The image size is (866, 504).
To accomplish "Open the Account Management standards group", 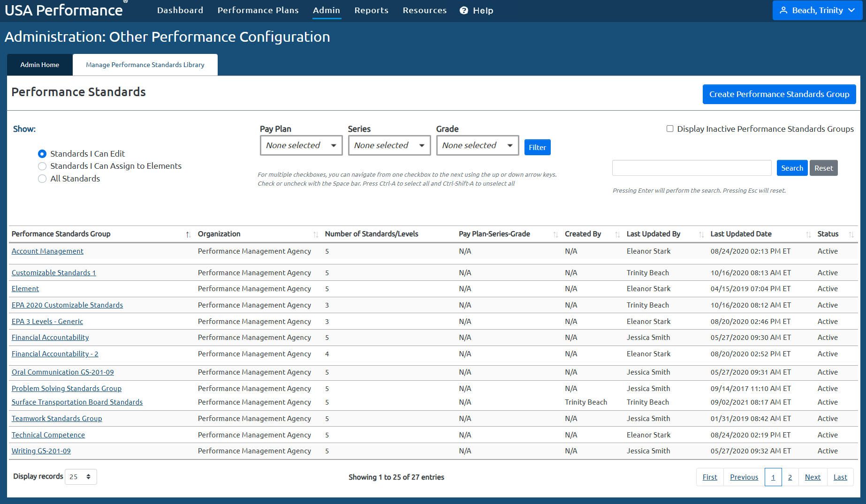I will [x=47, y=251].
